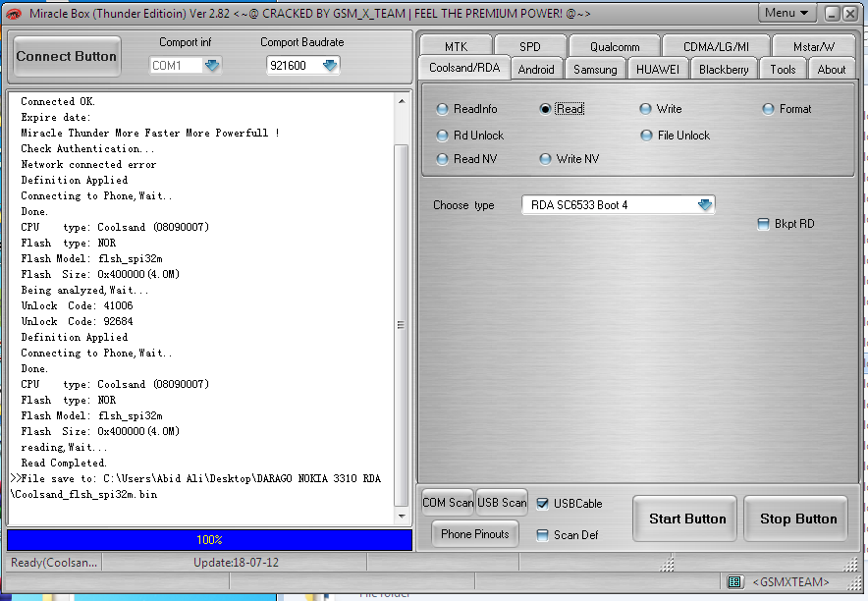Click the 'Unlock Code: 41006' log line
The width and height of the screenshot is (868, 601).
(77, 305)
